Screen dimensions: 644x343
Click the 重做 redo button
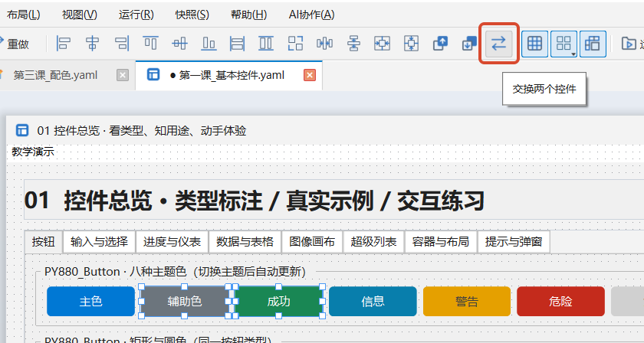[x=15, y=44]
